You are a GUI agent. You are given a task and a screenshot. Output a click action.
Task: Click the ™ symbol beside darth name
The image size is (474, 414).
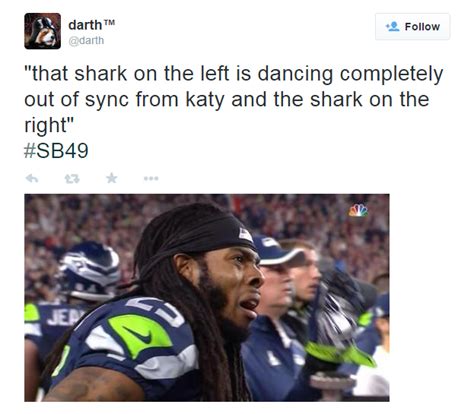coord(109,23)
